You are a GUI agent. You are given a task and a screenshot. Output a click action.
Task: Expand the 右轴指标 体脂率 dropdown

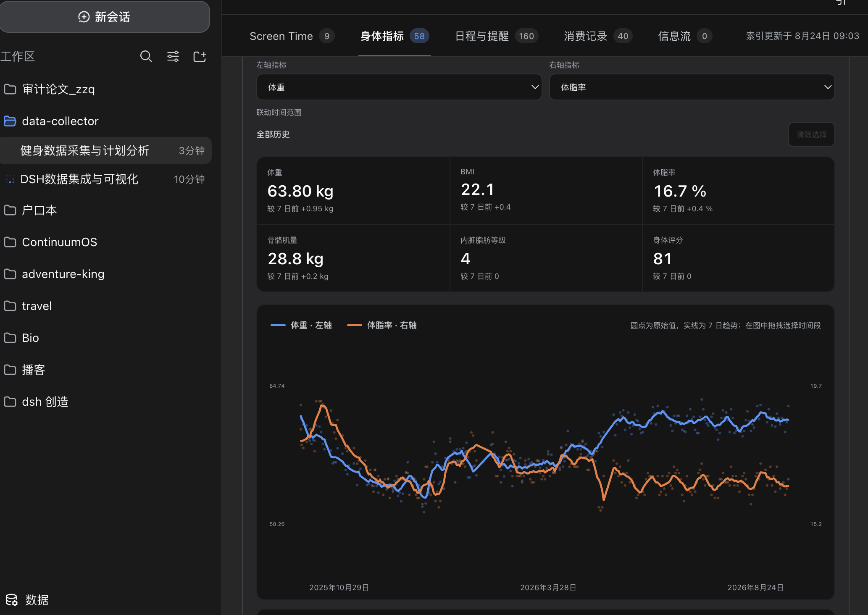pos(692,87)
